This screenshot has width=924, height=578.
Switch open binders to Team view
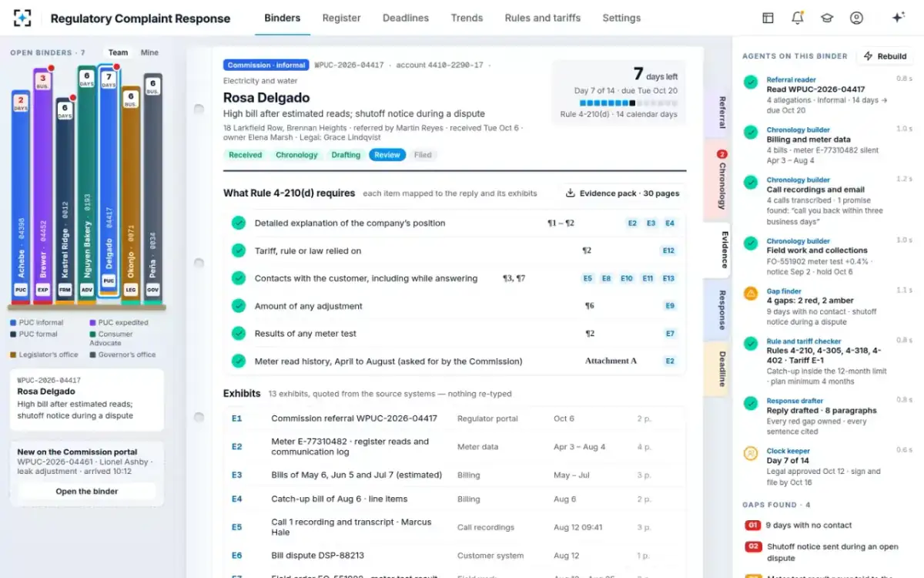118,52
